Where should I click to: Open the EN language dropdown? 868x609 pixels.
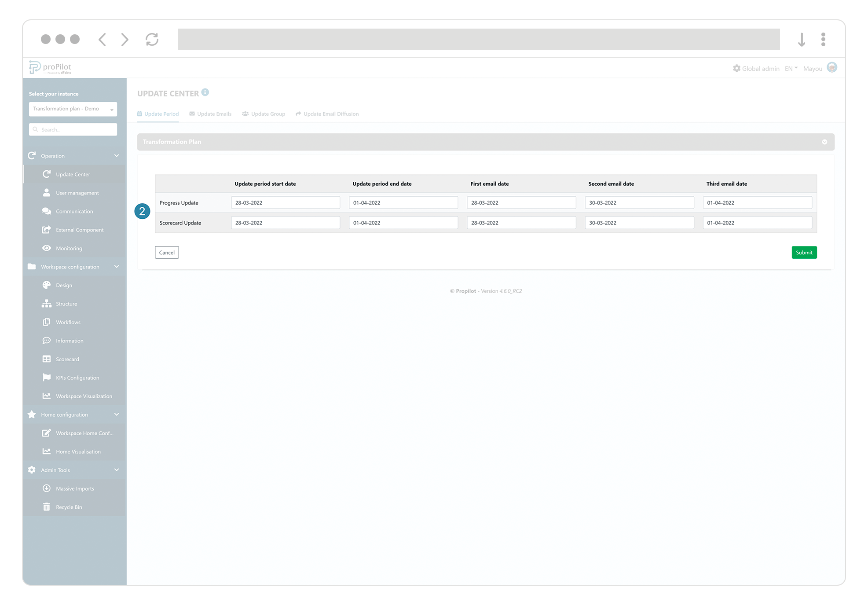point(791,68)
